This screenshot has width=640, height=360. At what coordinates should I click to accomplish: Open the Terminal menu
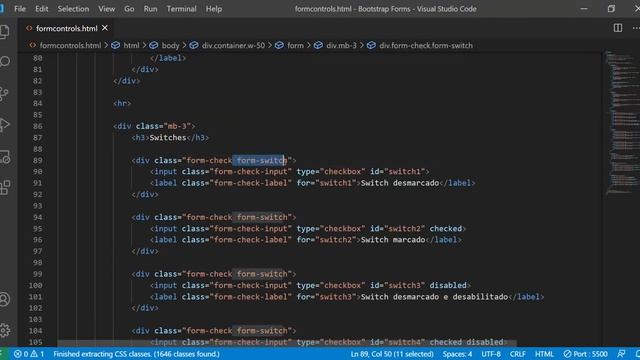coord(181,9)
